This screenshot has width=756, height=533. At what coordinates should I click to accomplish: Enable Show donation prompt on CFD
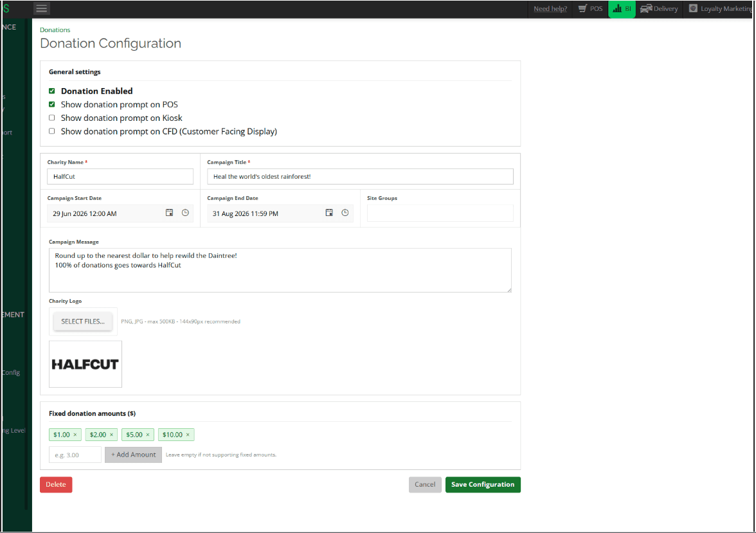[x=52, y=131]
